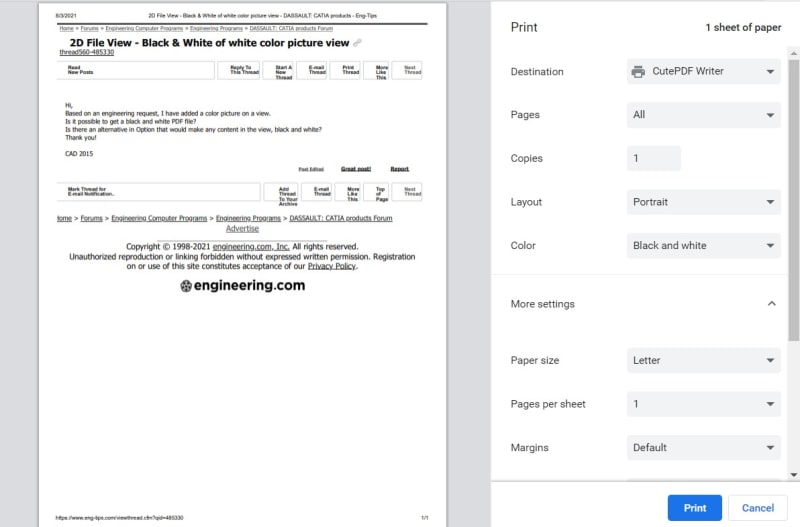Collapse the More settings section

pos(771,304)
